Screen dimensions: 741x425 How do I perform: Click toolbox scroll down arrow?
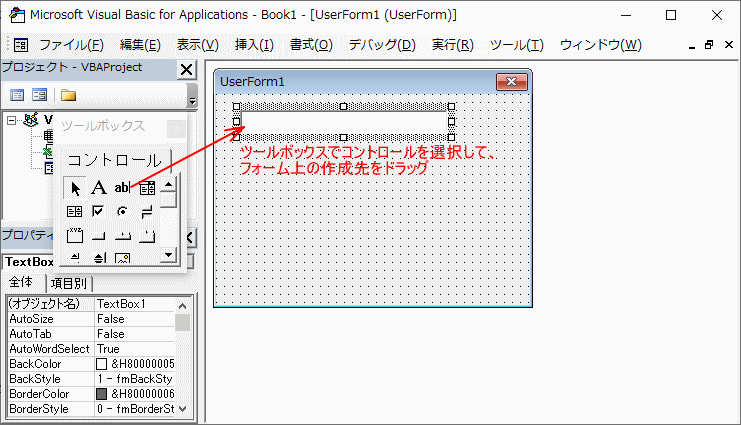coord(168,255)
